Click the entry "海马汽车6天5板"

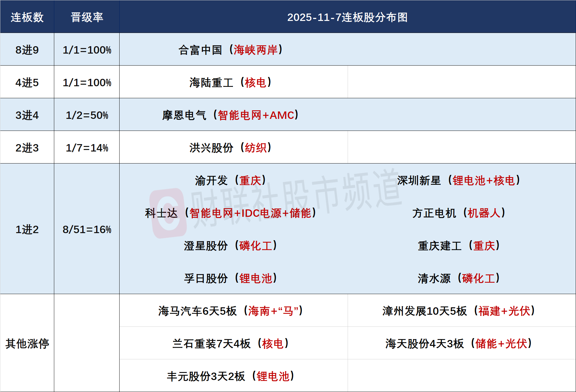(x=198, y=311)
